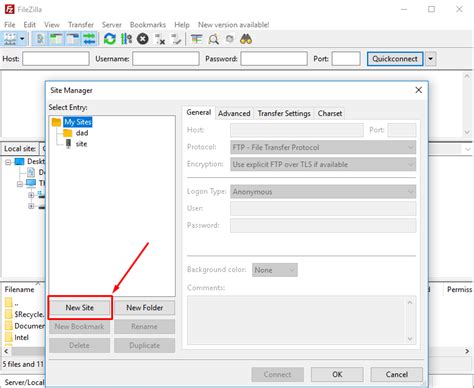
Task: Click the Disconnect from server icon
Action: point(160,39)
